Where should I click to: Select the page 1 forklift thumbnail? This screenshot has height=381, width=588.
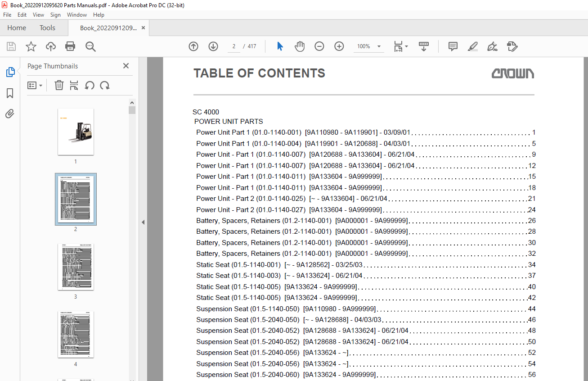coord(76,132)
